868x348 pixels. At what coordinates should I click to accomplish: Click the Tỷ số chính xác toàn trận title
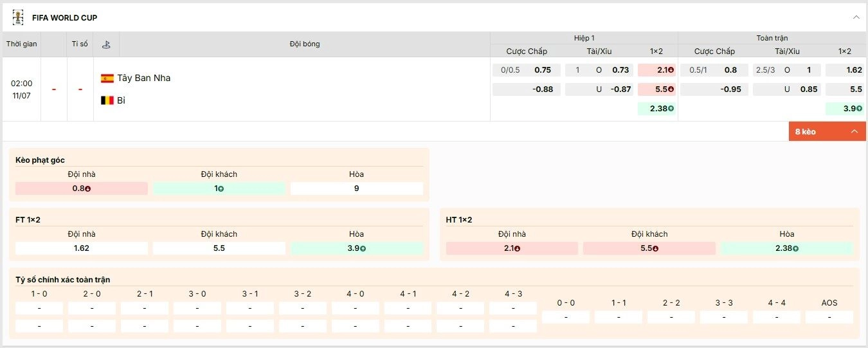63,279
